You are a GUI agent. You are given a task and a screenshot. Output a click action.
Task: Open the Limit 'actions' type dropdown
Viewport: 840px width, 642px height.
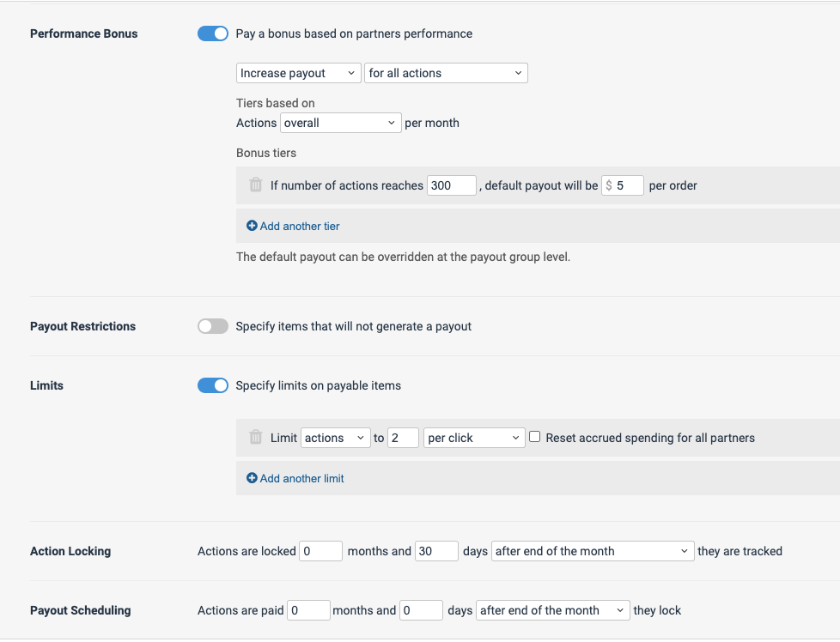point(335,438)
